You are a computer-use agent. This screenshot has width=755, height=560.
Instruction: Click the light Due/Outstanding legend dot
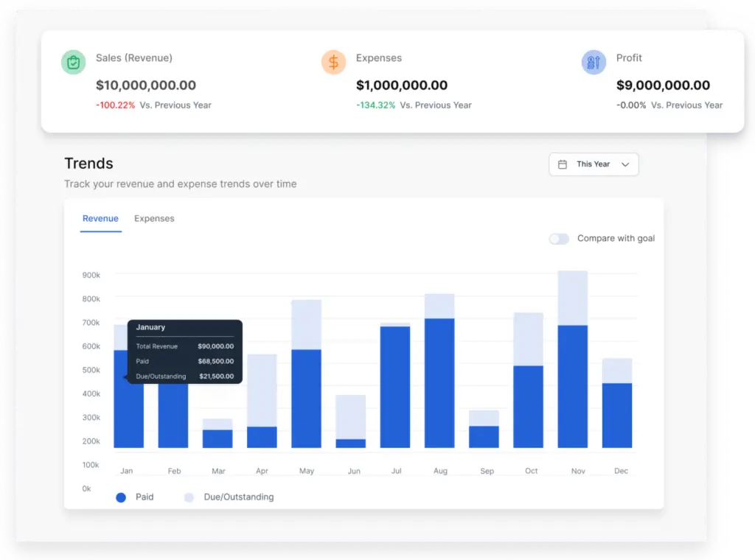click(x=188, y=497)
